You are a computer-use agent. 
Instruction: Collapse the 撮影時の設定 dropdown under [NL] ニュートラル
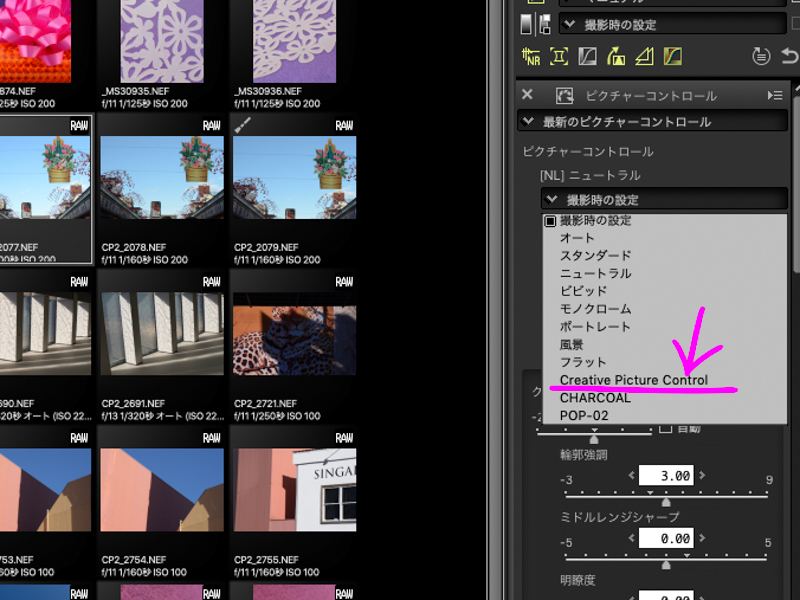click(664, 199)
